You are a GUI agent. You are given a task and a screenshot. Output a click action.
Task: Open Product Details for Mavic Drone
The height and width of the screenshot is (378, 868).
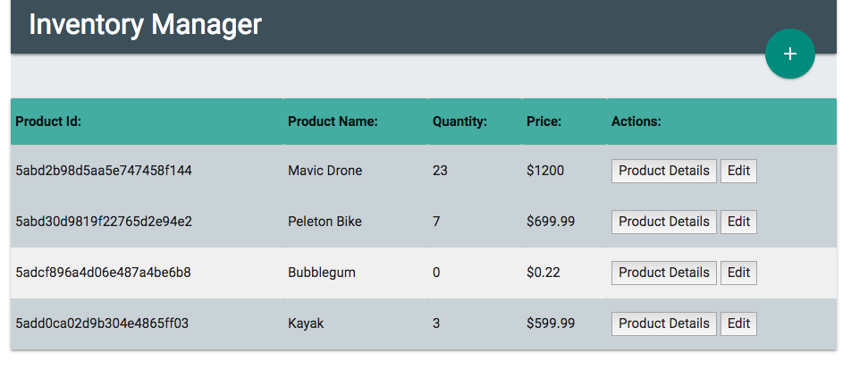(663, 171)
